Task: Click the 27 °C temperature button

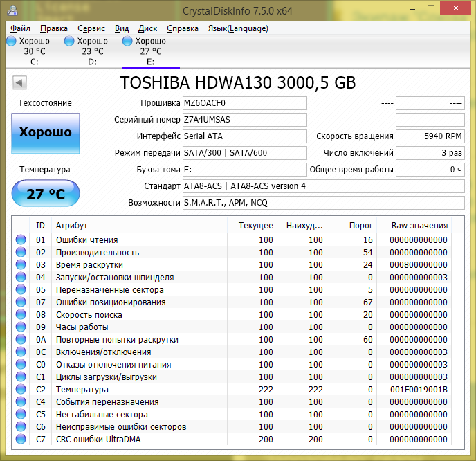Action: click(x=46, y=193)
